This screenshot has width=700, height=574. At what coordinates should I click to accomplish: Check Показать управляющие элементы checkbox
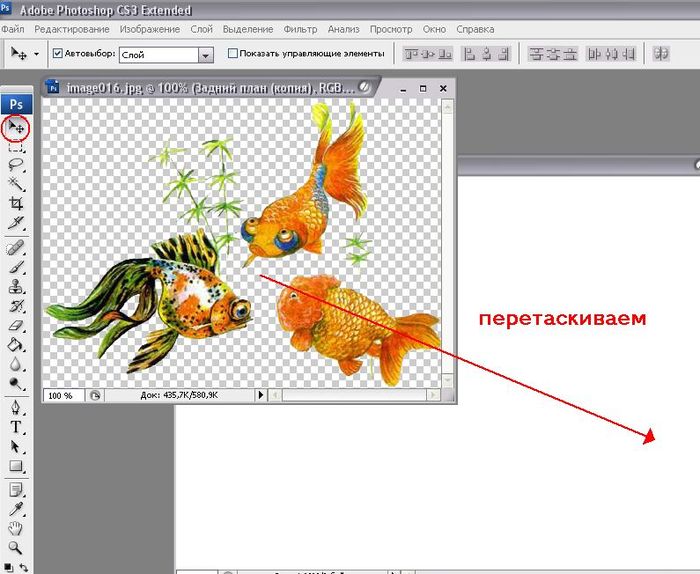[233, 54]
